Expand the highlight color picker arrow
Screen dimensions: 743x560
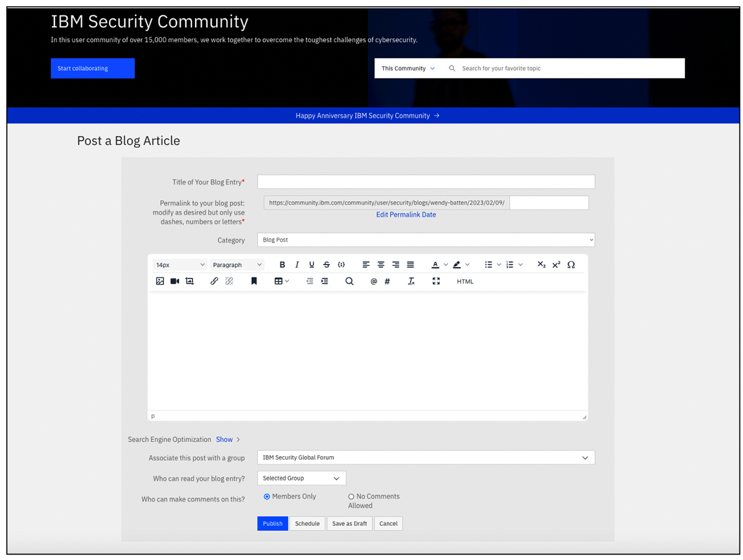(x=467, y=265)
